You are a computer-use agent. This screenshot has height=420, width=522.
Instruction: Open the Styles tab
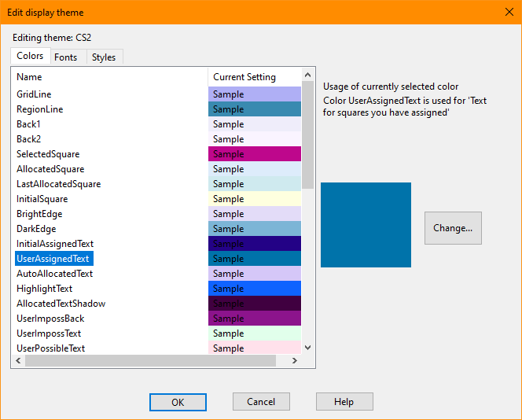tap(104, 57)
